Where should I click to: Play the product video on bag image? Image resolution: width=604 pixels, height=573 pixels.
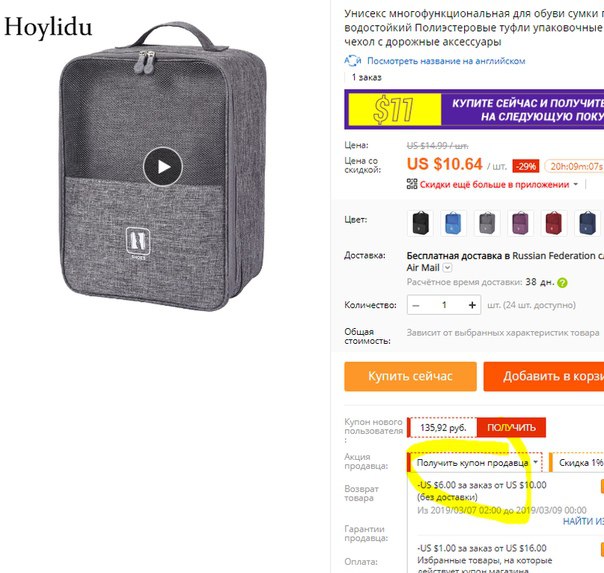click(x=163, y=167)
